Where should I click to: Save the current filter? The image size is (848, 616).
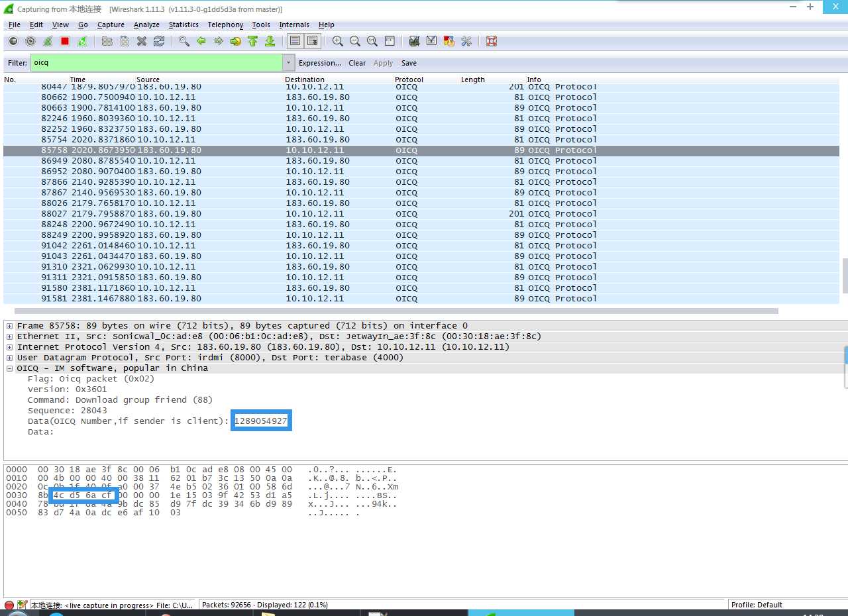click(409, 63)
